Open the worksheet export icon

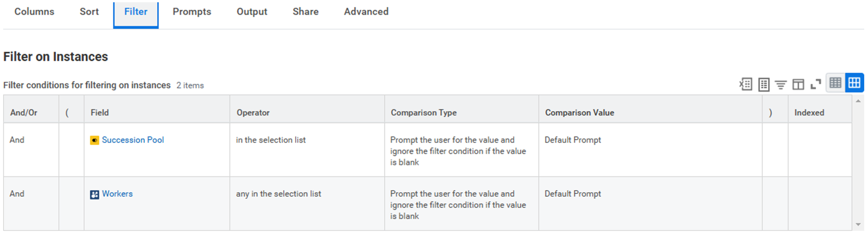pyautogui.click(x=764, y=84)
